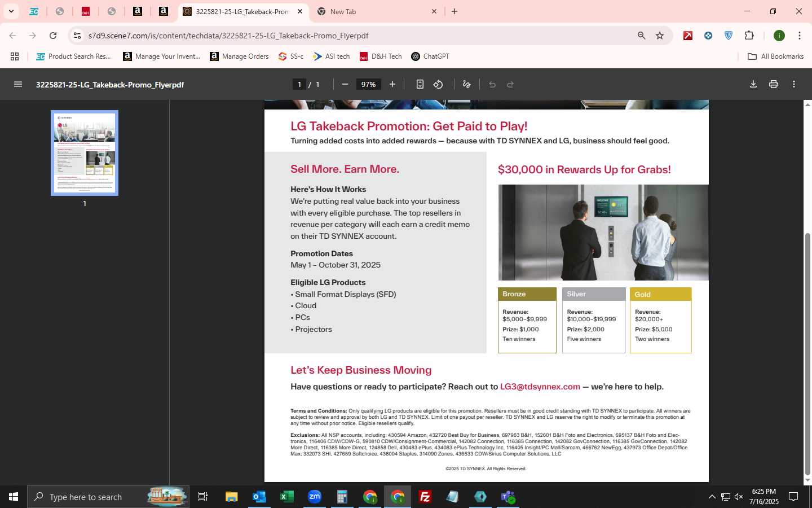Open the tab search dropdown arrow
The width and height of the screenshot is (812, 508).
(x=11, y=11)
